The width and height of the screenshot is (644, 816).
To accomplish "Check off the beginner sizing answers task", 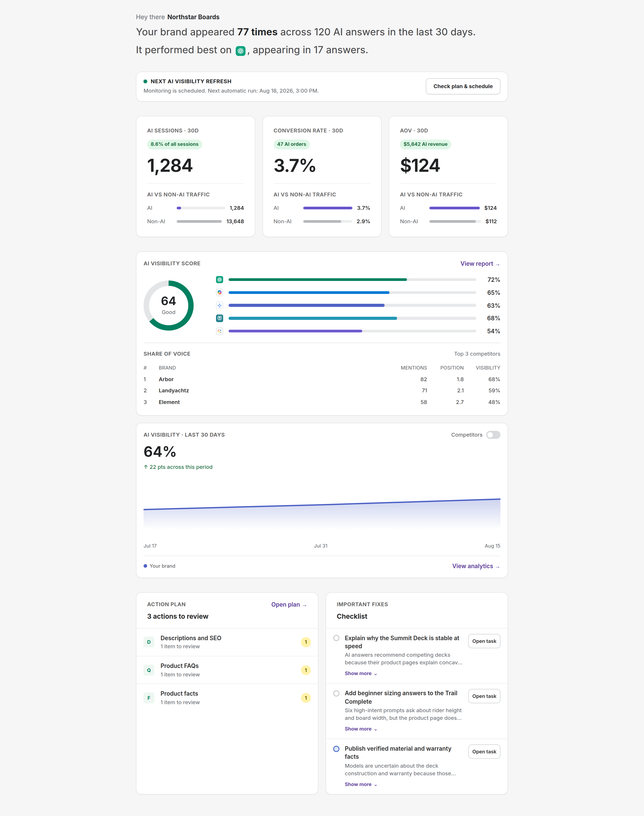I will (x=336, y=693).
